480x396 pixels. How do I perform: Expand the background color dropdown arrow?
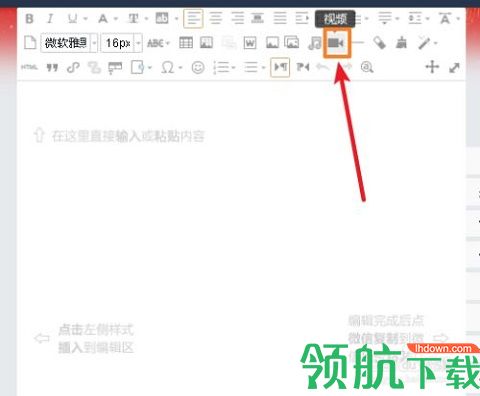tap(177, 19)
